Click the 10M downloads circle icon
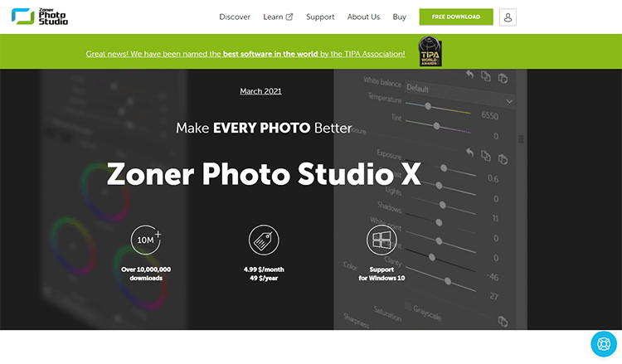This screenshot has height=364, width=622. (146, 240)
